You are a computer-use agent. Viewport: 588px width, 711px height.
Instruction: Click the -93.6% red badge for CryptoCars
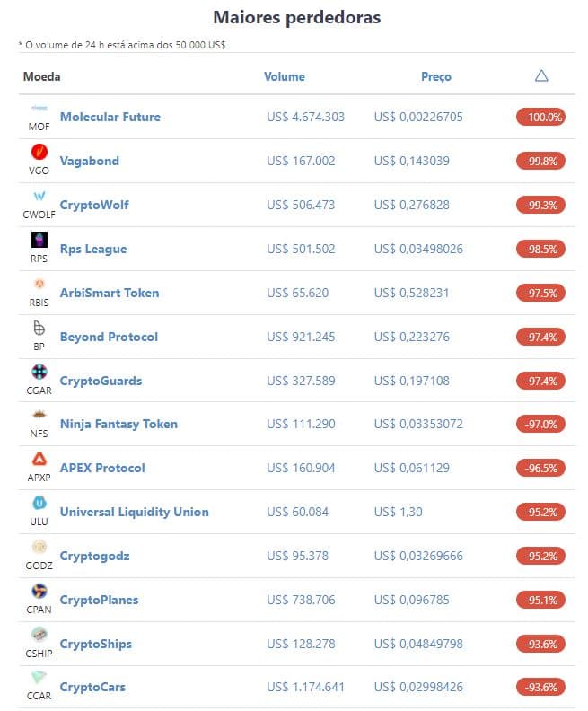coord(540,687)
